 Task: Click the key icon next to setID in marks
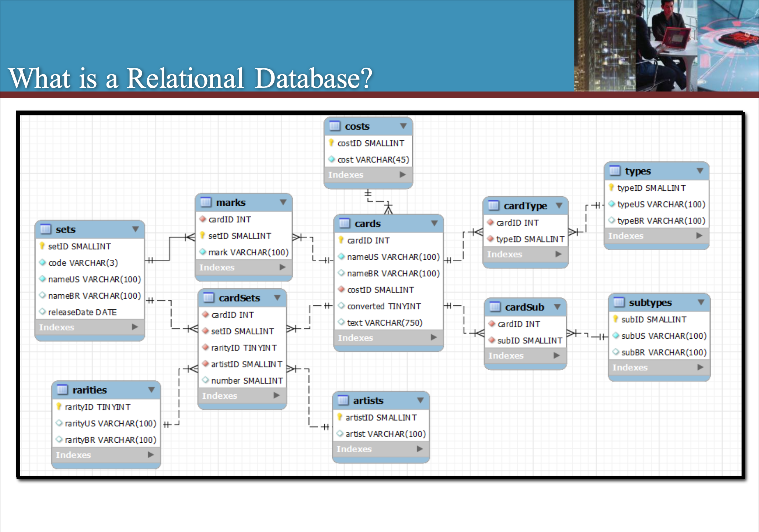click(x=203, y=236)
